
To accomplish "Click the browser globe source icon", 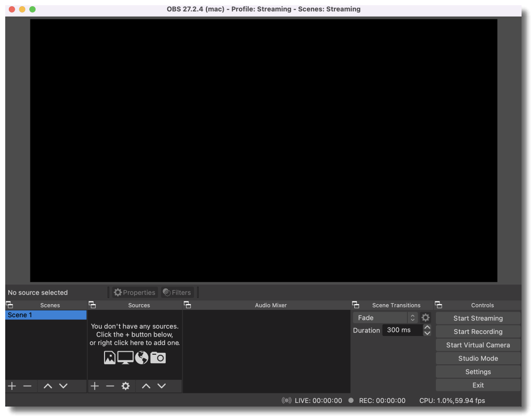I will [142, 357].
